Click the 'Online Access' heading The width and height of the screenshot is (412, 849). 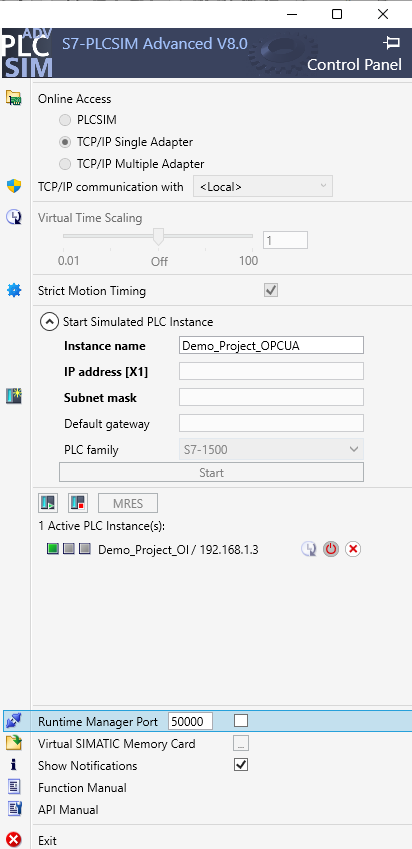[74, 99]
